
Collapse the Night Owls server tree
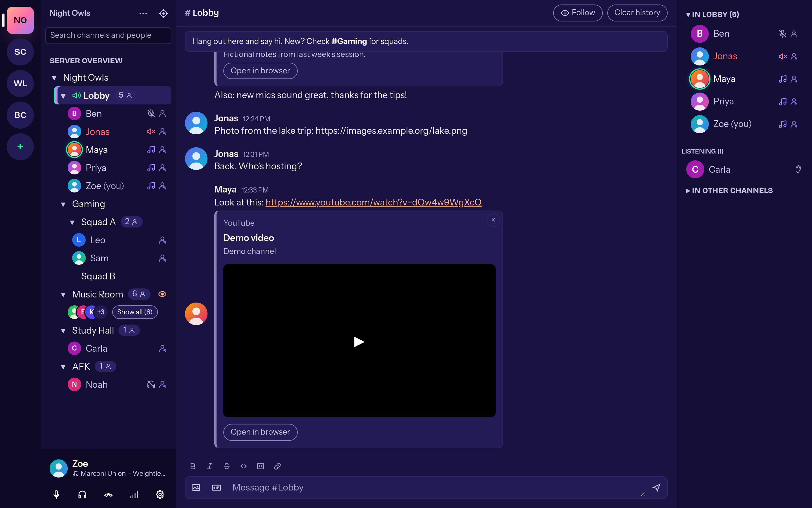tap(54, 78)
